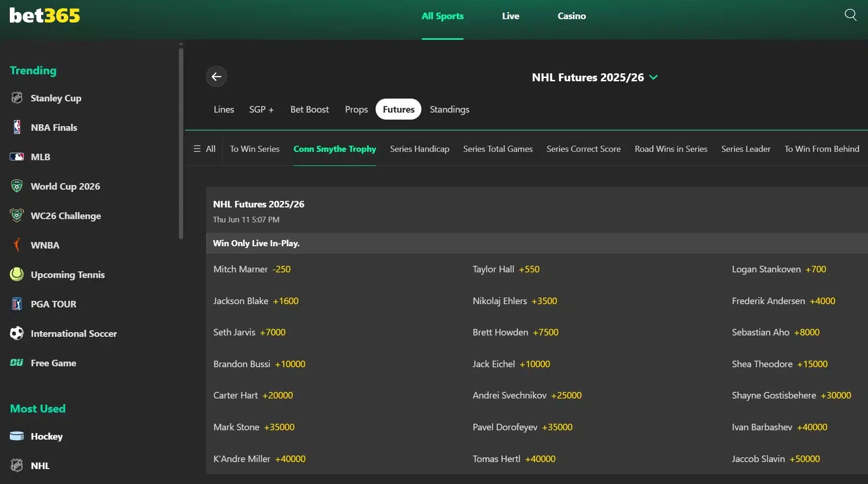Expand the NHL Futures 2025/26 dropdown
The image size is (868, 484).
594,77
